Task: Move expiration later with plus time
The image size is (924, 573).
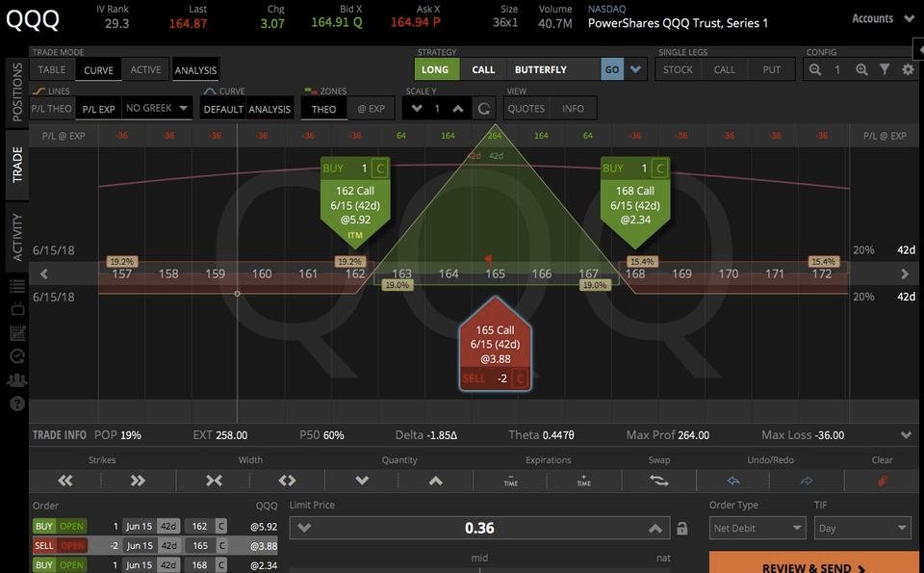Action: pos(583,481)
